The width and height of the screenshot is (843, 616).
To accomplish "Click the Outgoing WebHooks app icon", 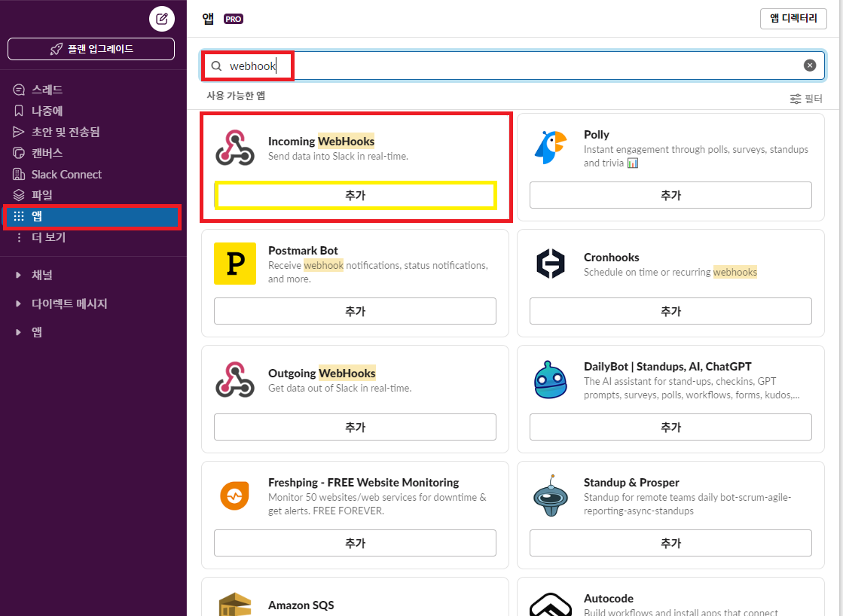I will [x=235, y=380].
